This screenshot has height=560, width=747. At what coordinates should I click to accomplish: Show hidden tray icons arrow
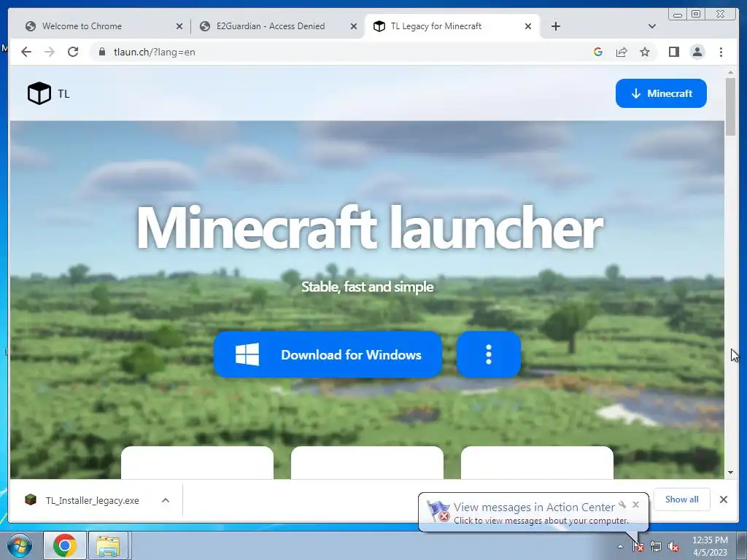tap(620, 547)
